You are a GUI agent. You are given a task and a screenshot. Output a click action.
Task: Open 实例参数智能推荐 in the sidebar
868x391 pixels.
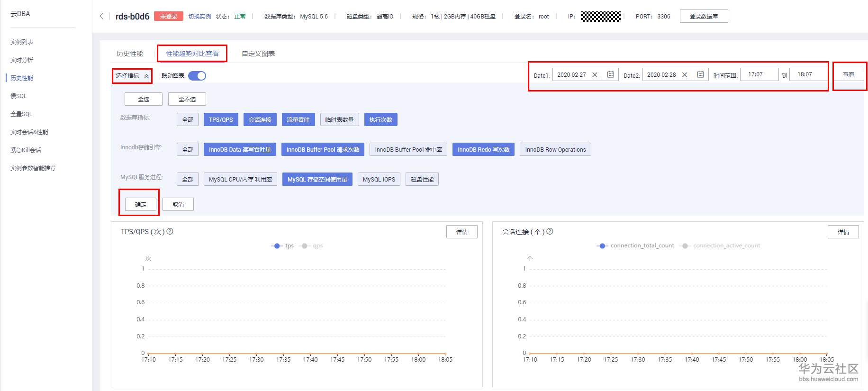click(x=33, y=168)
